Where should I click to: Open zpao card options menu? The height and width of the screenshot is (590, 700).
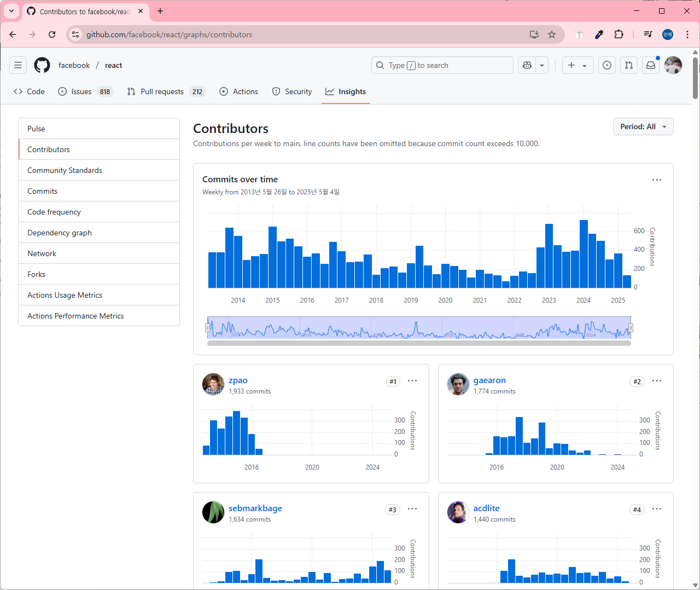click(412, 381)
